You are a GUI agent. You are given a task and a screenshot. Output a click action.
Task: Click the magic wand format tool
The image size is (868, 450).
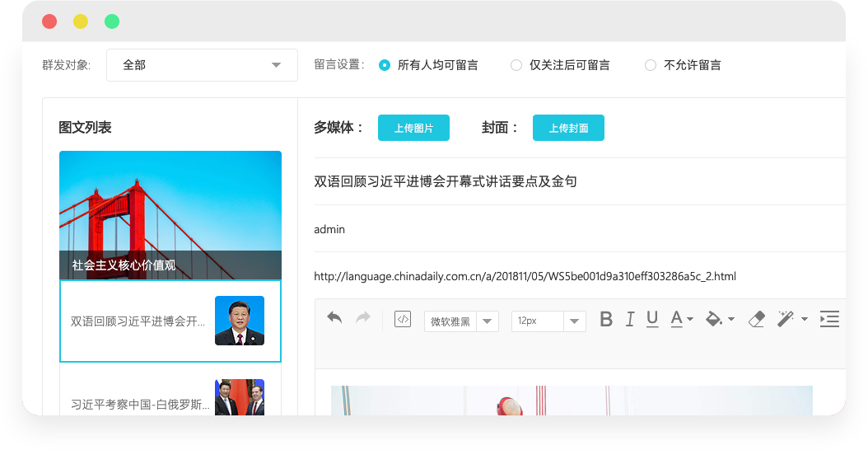point(786,319)
